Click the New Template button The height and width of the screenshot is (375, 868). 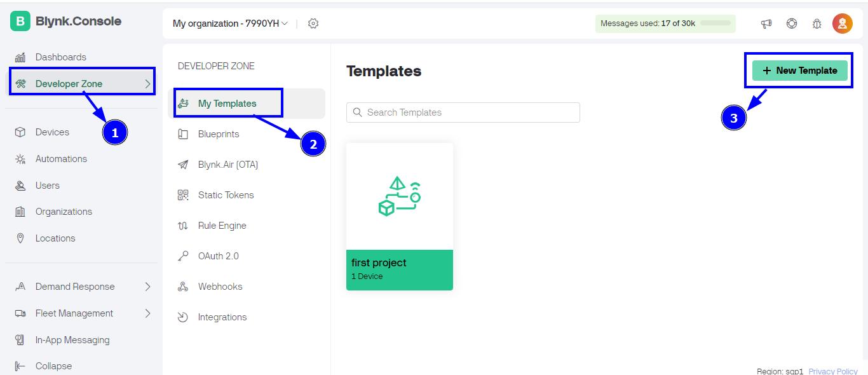click(x=800, y=71)
